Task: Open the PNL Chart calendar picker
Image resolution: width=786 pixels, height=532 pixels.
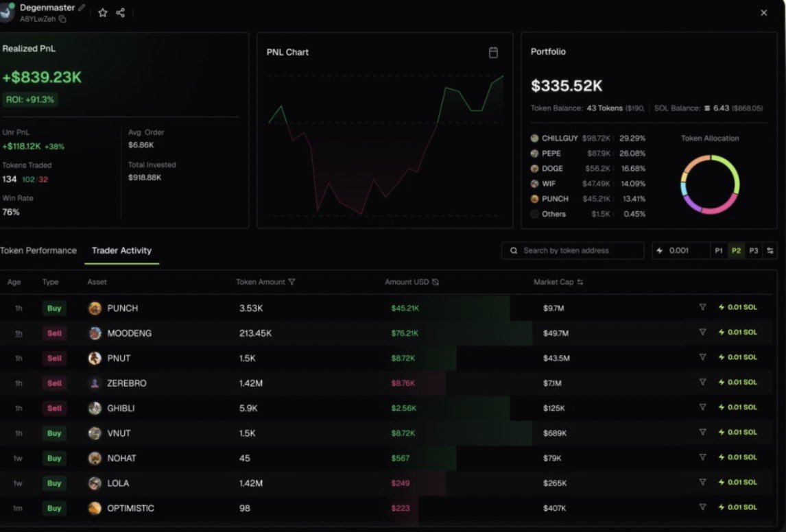Action: coord(493,52)
